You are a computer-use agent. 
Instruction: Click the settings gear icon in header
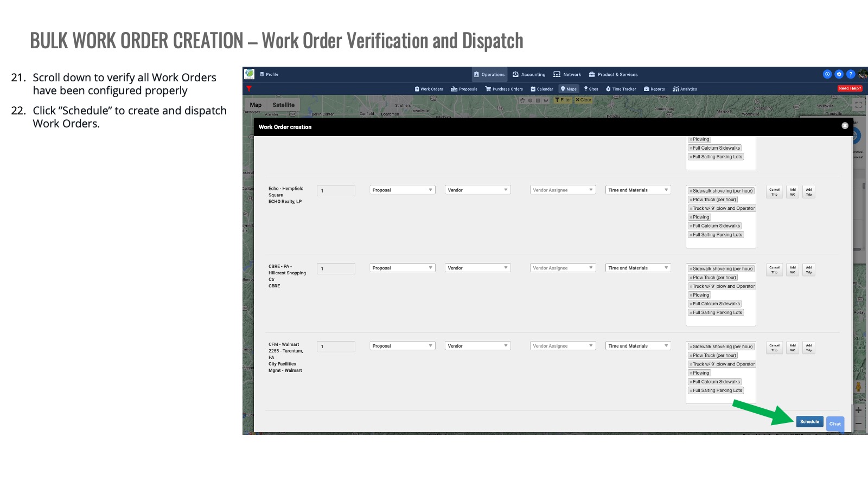tap(839, 74)
